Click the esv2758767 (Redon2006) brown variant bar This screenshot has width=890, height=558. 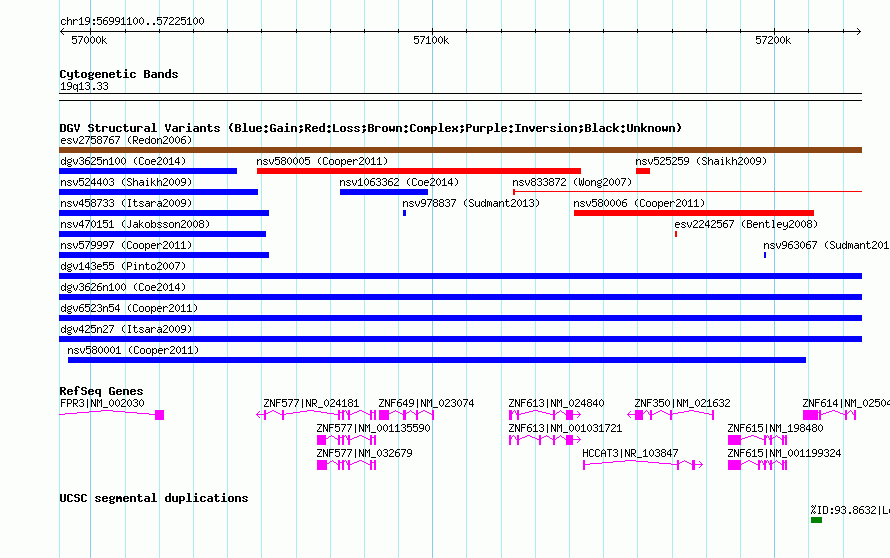click(460, 150)
